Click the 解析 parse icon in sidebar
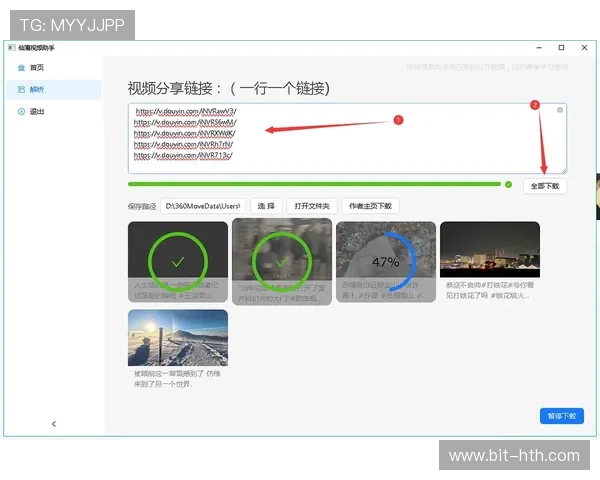600x480 pixels. (x=21, y=89)
